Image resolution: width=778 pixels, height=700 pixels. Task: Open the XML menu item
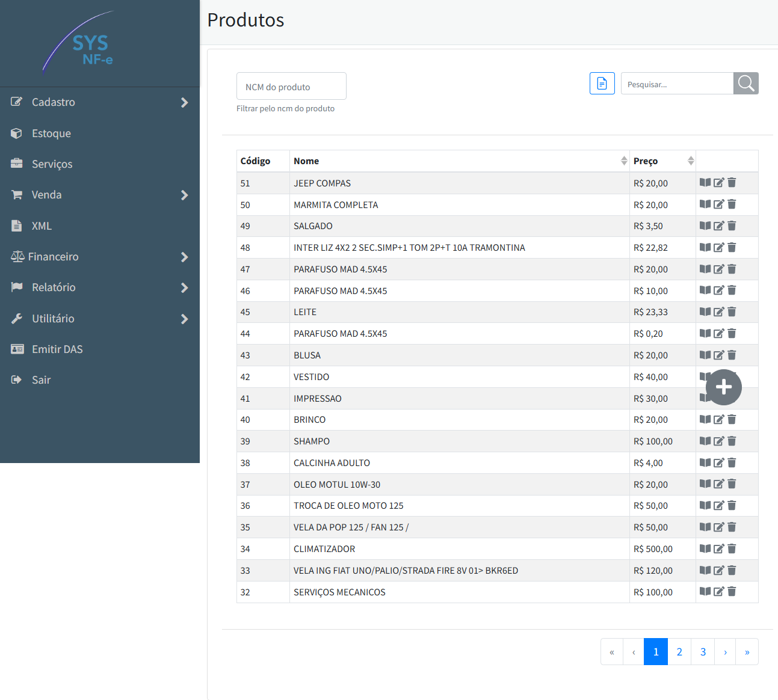[x=100, y=226]
